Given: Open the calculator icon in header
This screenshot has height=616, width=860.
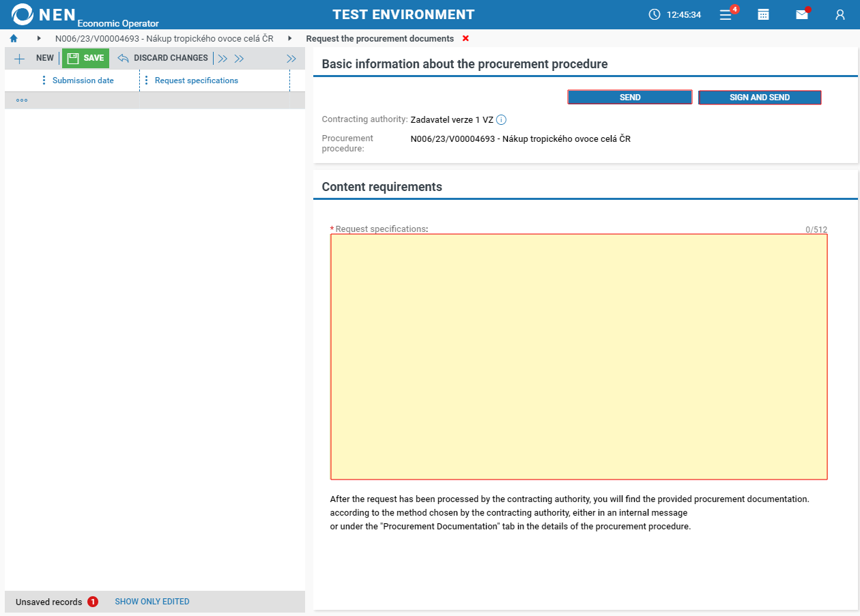Looking at the screenshot, I should click(x=764, y=14).
